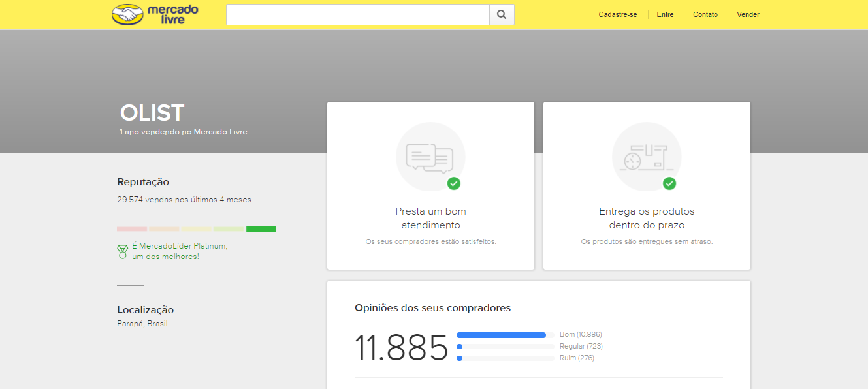The width and height of the screenshot is (868, 389).
Task: Click the magnifying glass search button
Action: [502, 14]
